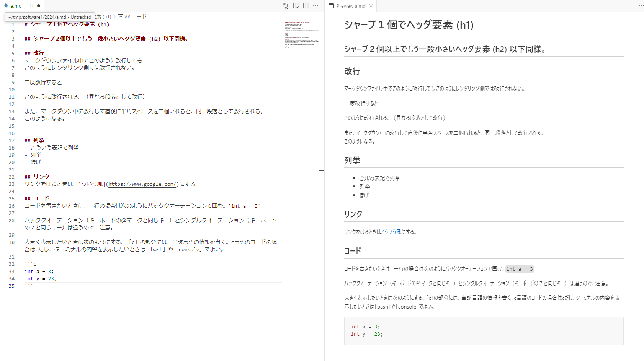Click the こういう風 link in preview
The width and height of the screenshot is (644, 361).
391,232
